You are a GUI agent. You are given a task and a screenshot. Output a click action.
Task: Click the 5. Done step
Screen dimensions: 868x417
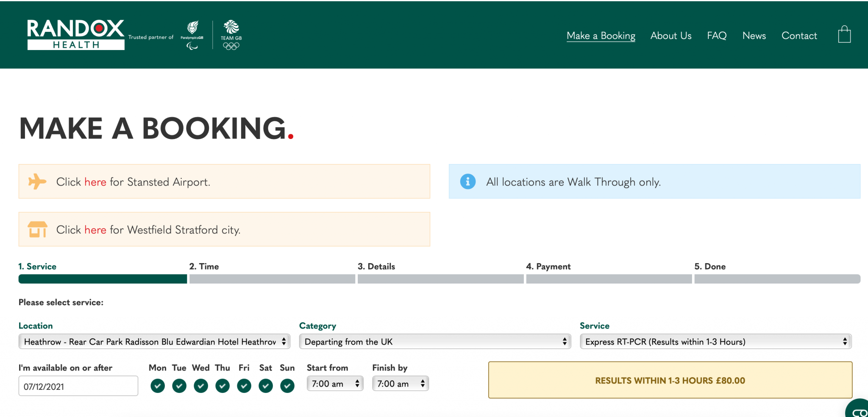710,267
